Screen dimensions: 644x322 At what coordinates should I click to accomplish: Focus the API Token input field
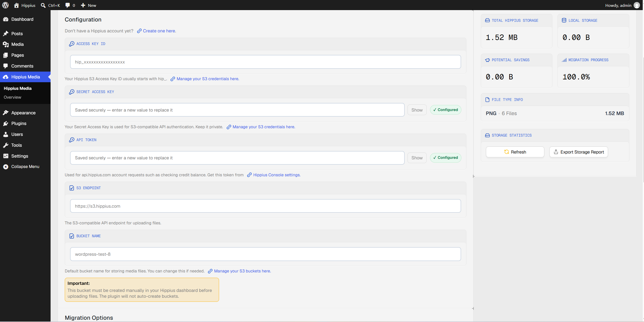(x=237, y=158)
